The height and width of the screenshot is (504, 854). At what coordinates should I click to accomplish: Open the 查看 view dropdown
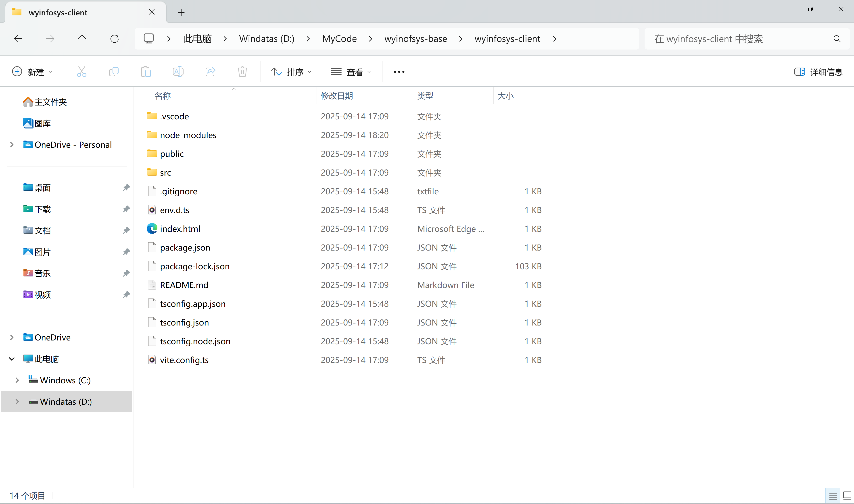(x=351, y=72)
